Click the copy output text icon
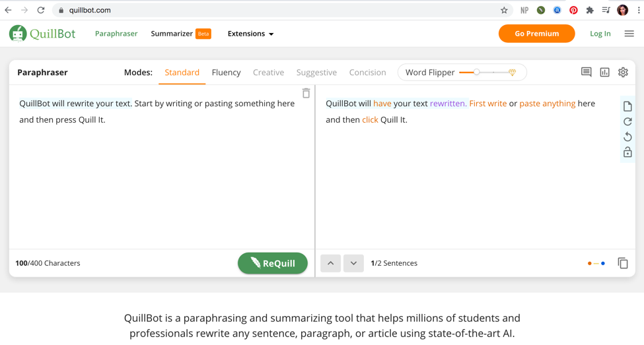Viewport: 644px width, 345px height. pyautogui.click(x=622, y=263)
